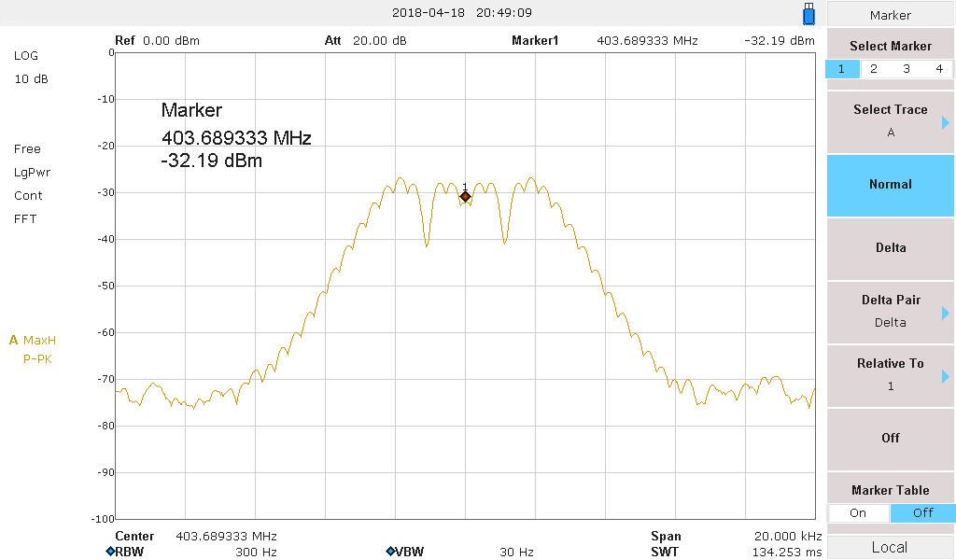The image size is (956, 560).
Task: Click the Marker menu title
Action: point(890,15)
